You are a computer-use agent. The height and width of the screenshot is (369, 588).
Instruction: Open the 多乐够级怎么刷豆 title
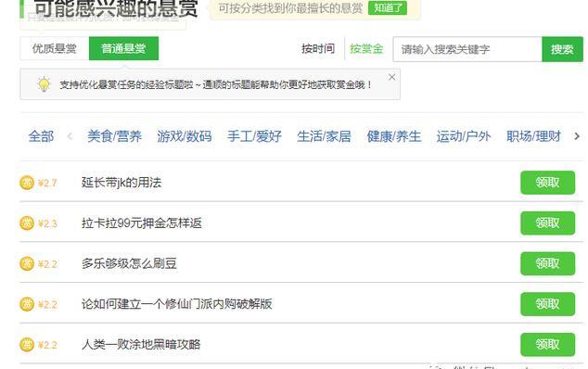click(129, 263)
